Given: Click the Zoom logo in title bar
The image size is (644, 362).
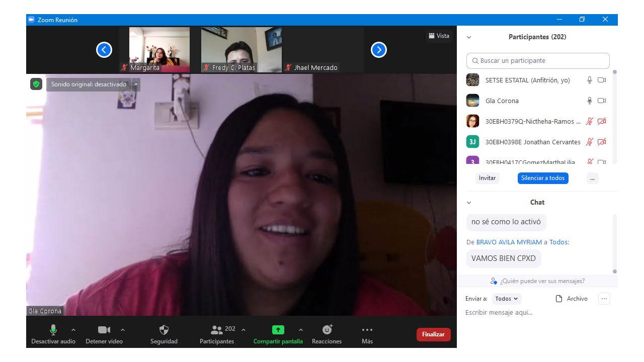Looking at the screenshot, I should click(31, 20).
